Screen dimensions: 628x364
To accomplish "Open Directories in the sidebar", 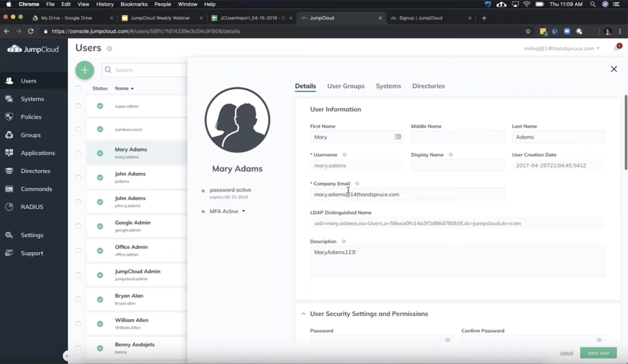I will (35, 171).
